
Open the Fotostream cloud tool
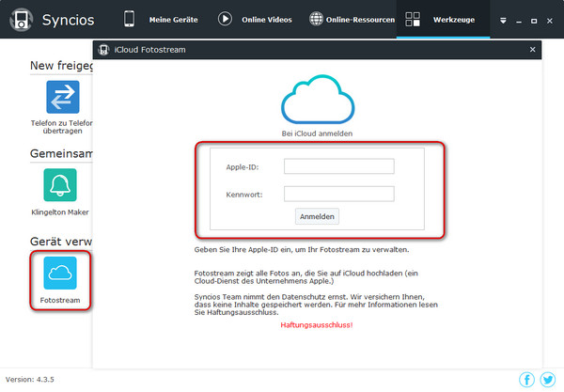pyautogui.click(x=60, y=273)
